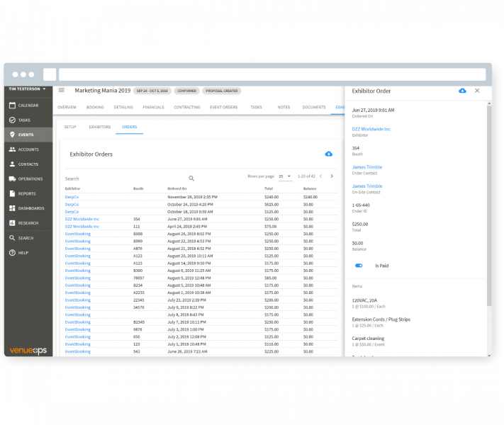Toggle the Is Paid switch

(x=359, y=266)
